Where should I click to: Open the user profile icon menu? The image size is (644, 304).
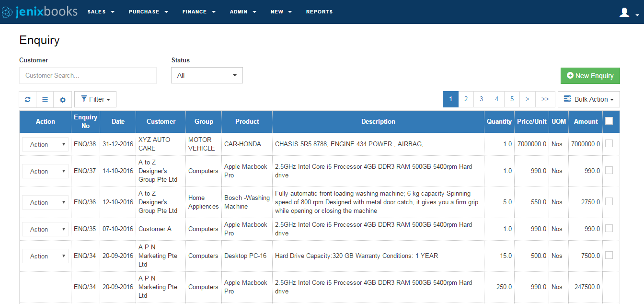629,13
